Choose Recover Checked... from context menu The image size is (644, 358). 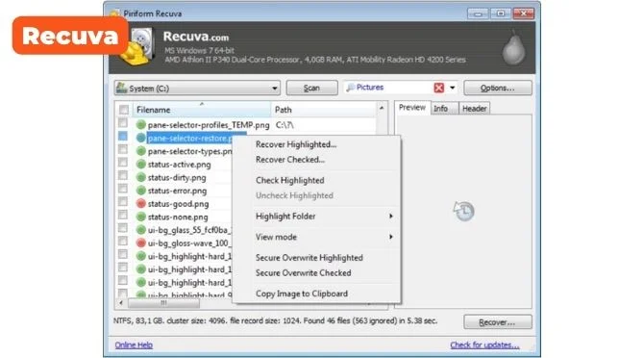tap(290, 160)
